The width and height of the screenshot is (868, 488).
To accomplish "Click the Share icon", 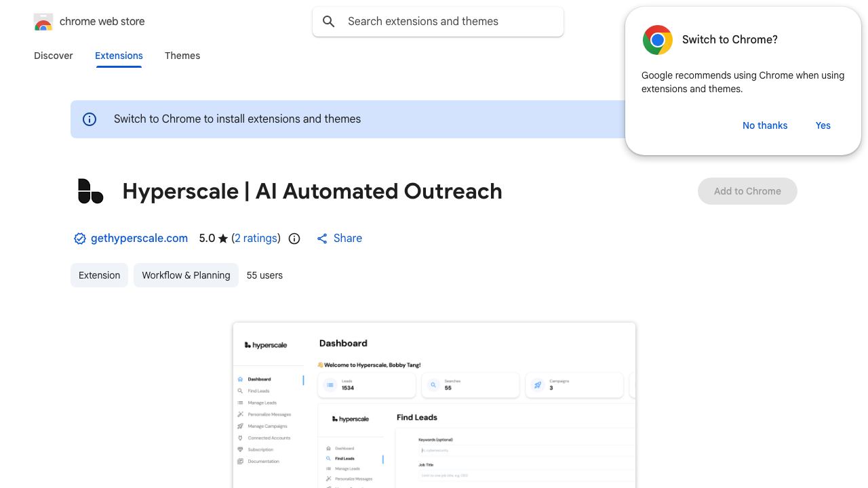I will pyautogui.click(x=322, y=239).
